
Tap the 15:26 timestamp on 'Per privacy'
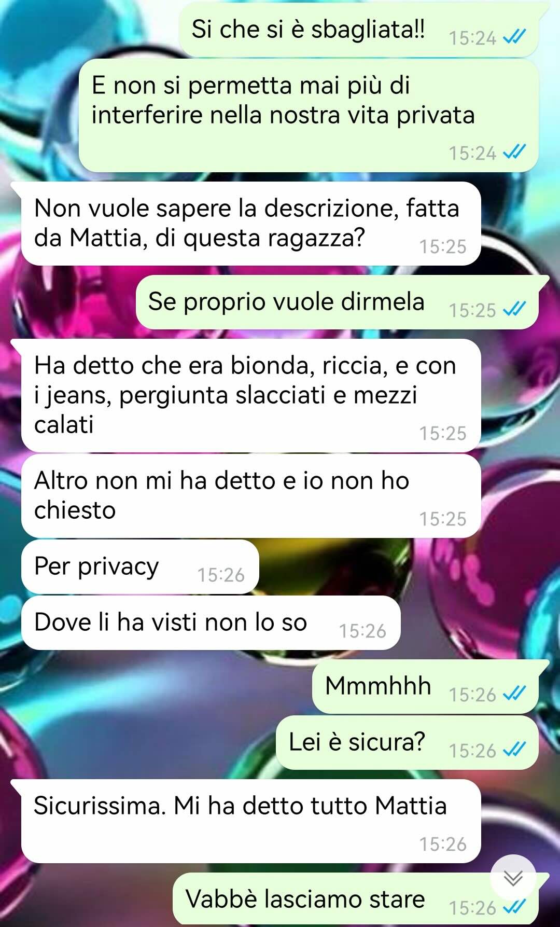click(221, 575)
